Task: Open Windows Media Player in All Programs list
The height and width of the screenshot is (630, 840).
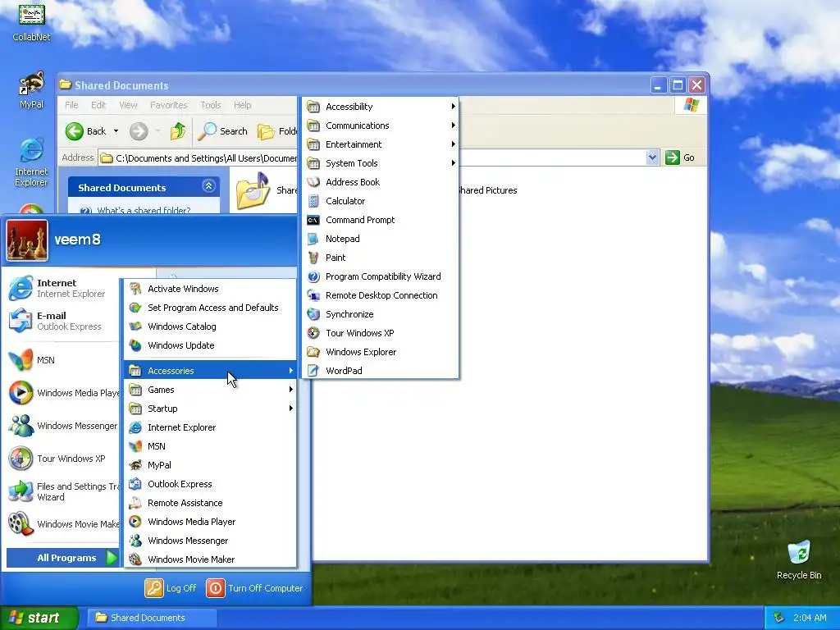Action: pyautogui.click(x=210, y=522)
